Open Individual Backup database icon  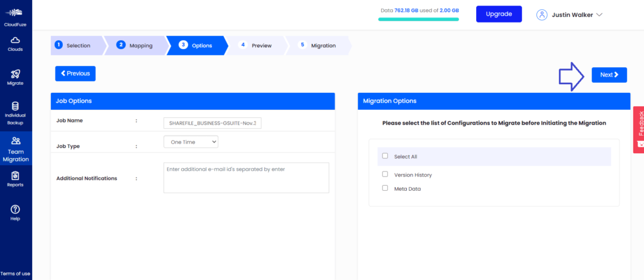(16, 106)
